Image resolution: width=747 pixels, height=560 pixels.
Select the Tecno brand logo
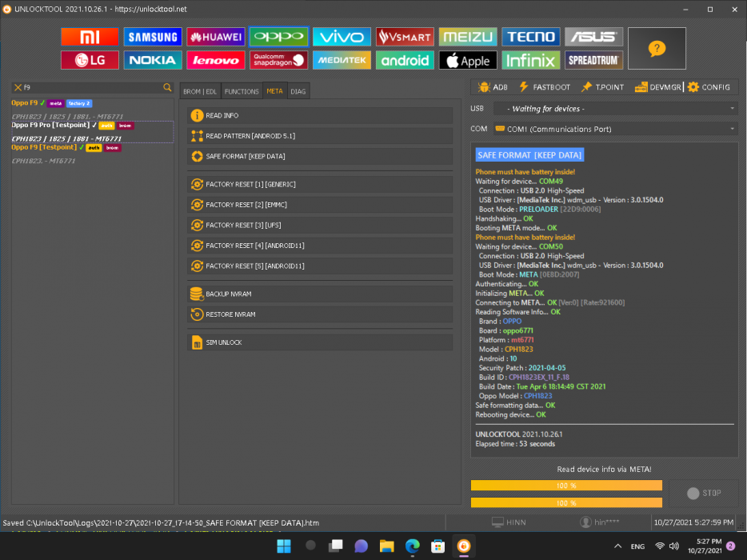(531, 37)
